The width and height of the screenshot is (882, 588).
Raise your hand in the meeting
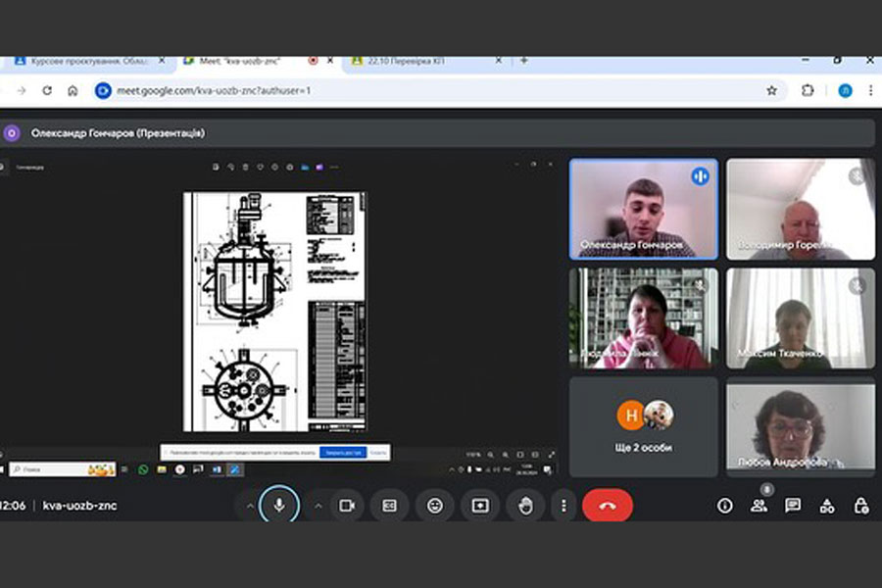point(525,506)
